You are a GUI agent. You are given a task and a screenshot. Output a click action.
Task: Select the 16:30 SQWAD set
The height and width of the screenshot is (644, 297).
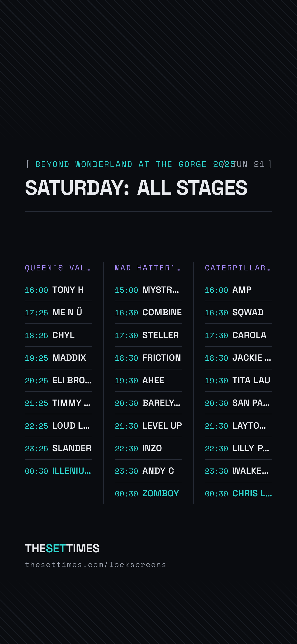tap(239, 312)
